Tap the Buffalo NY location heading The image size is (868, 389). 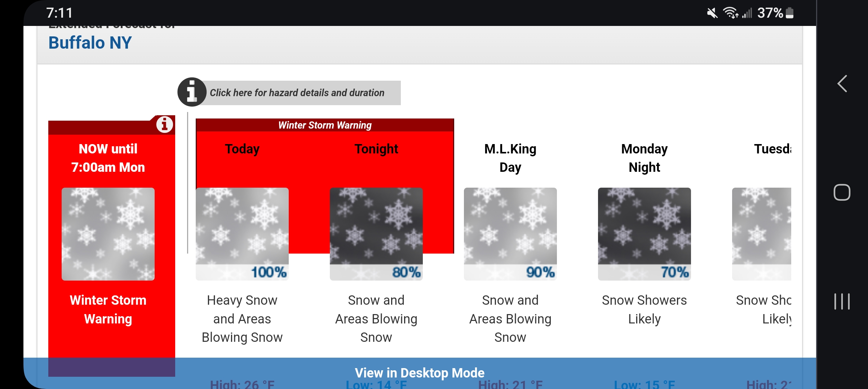coord(90,43)
